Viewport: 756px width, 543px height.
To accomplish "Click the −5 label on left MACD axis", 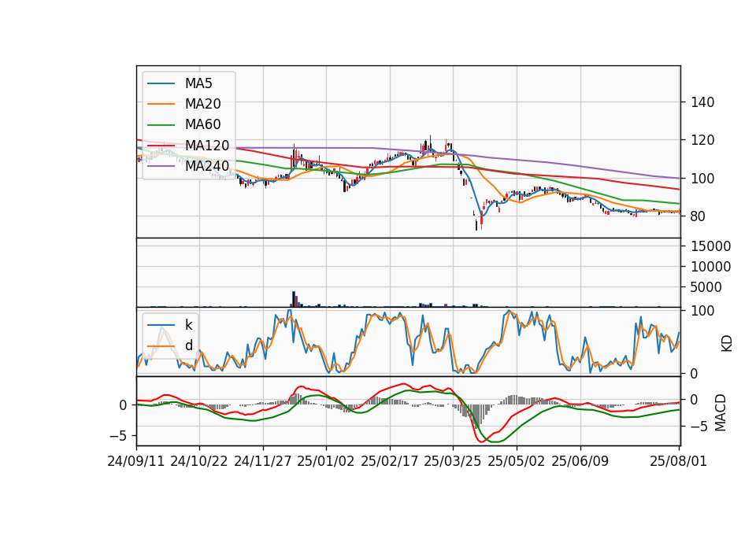I will coord(118,436).
